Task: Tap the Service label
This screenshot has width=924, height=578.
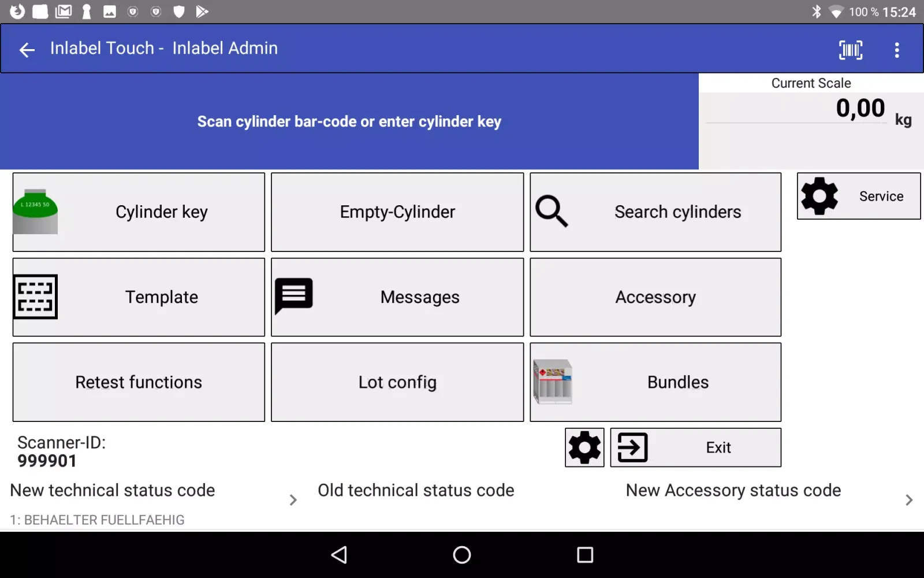Action: (x=881, y=197)
